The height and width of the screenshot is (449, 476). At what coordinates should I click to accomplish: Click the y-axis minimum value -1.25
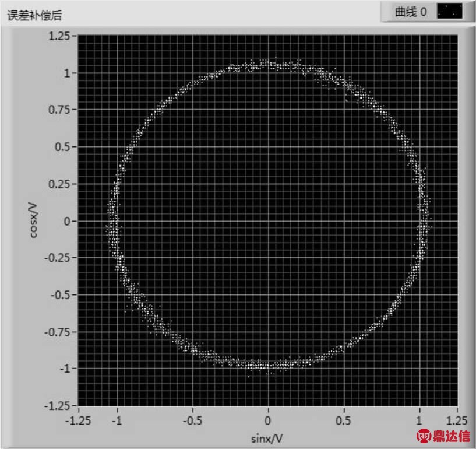point(57,406)
